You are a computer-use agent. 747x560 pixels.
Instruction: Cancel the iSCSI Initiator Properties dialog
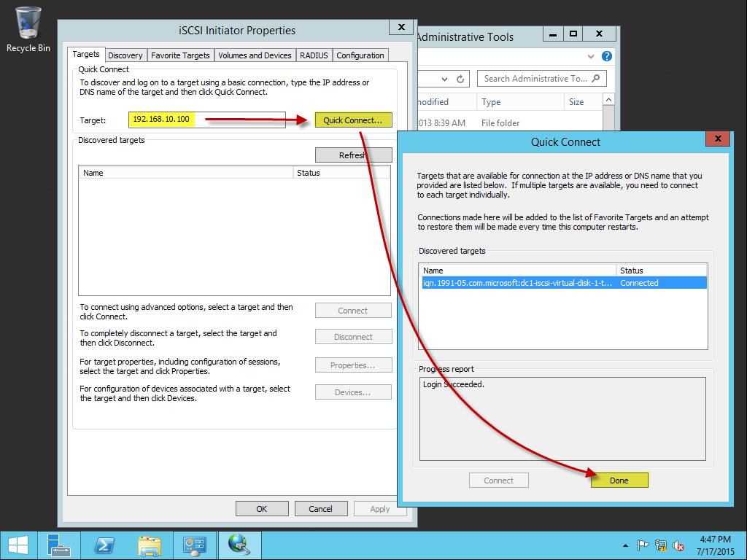pos(321,508)
